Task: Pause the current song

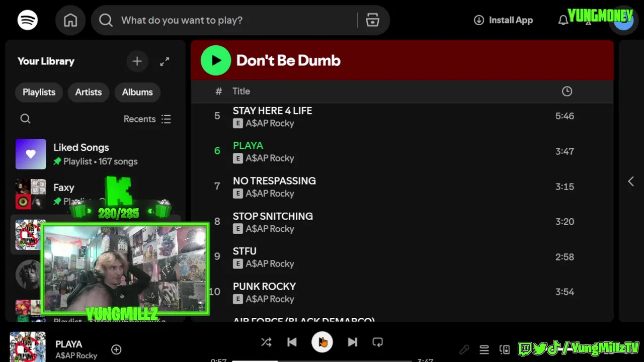Action: pyautogui.click(x=322, y=342)
